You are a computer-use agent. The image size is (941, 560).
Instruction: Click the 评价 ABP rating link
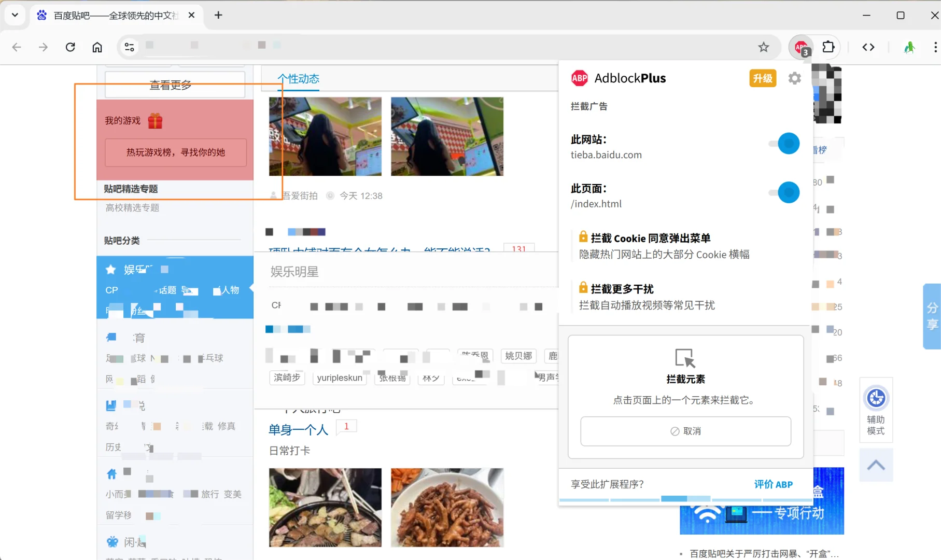[x=774, y=484]
